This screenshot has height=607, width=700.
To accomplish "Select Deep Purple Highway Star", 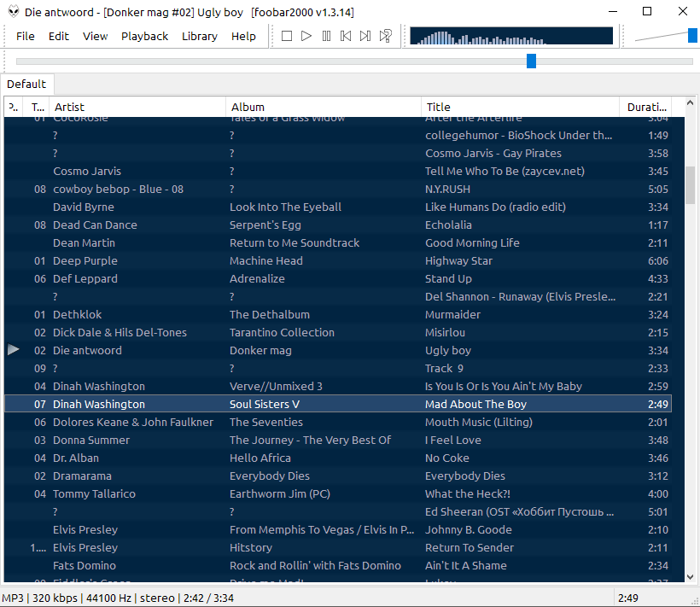I will pyautogui.click(x=338, y=260).
